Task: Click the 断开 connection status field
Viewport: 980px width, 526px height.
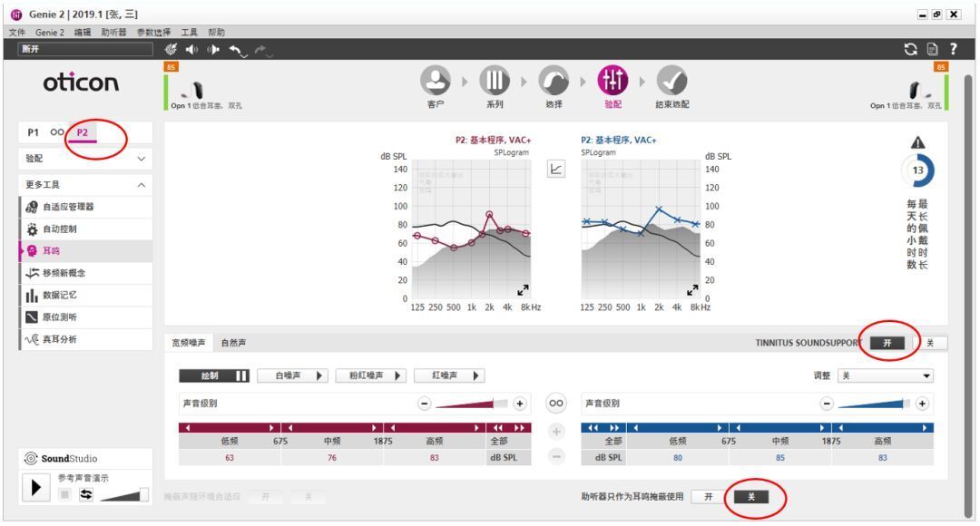Action: [85, 49]
